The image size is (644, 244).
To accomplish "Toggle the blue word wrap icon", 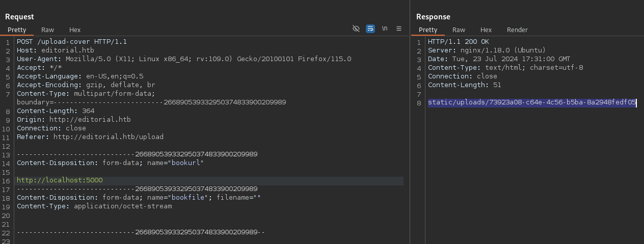I will pyautogui.click(x=370, y=29).
